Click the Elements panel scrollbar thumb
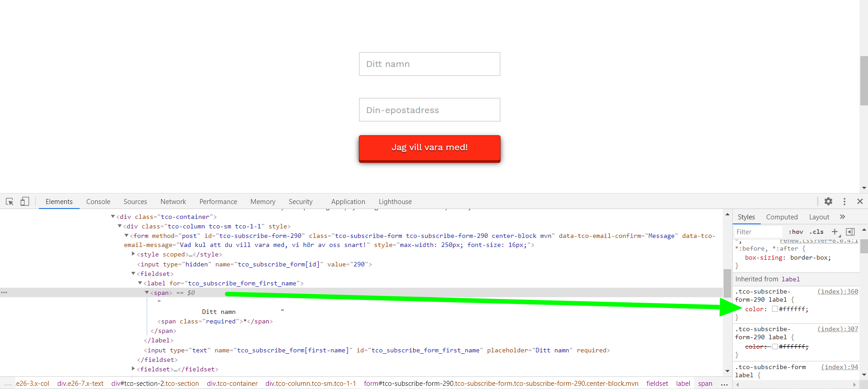This screenshot has width=868, height=389. coord(727,283)
